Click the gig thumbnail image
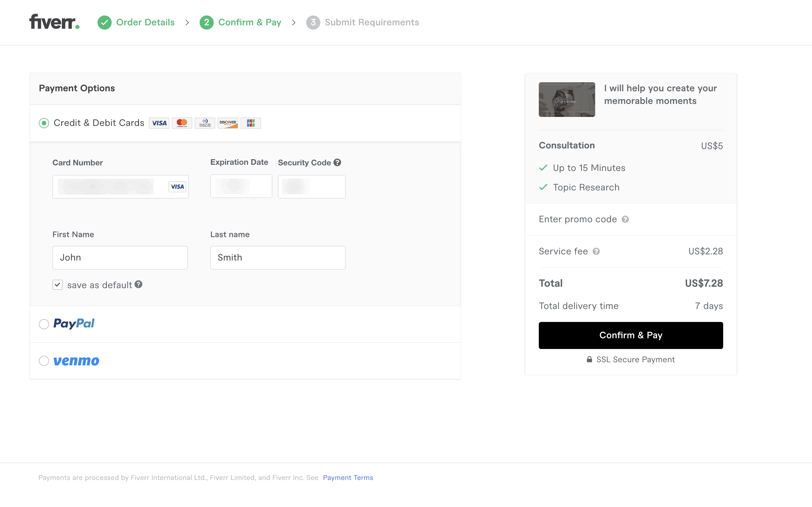This screenshot has width=812, height=507. click(x=567, y=100)
